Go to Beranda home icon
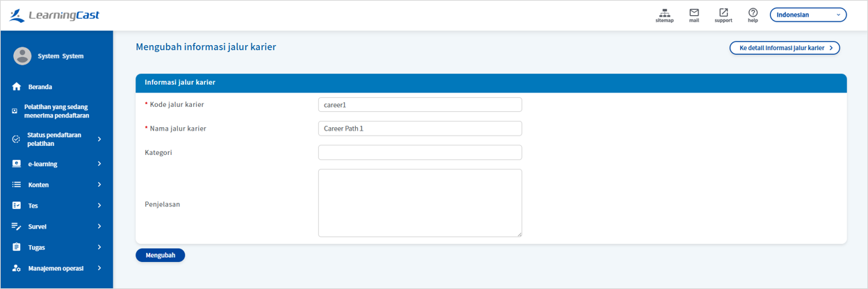Screen dimensions: 868x289 [x=17, y=87]
